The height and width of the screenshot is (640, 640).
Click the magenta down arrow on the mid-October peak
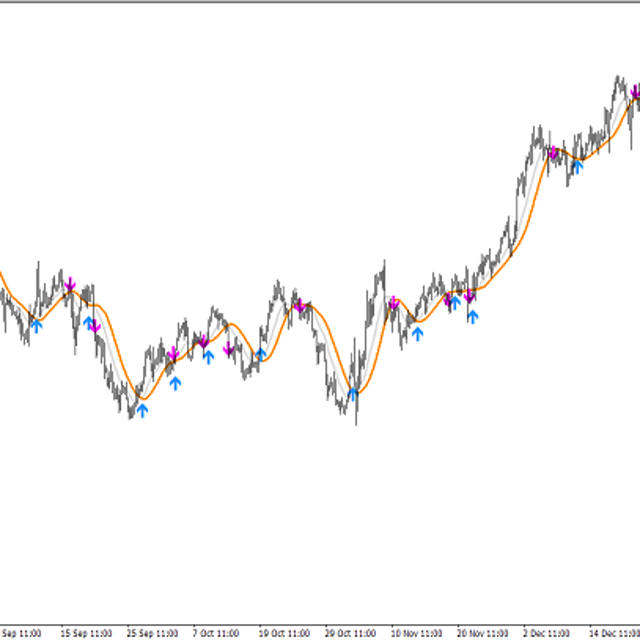tap(298, 304)
